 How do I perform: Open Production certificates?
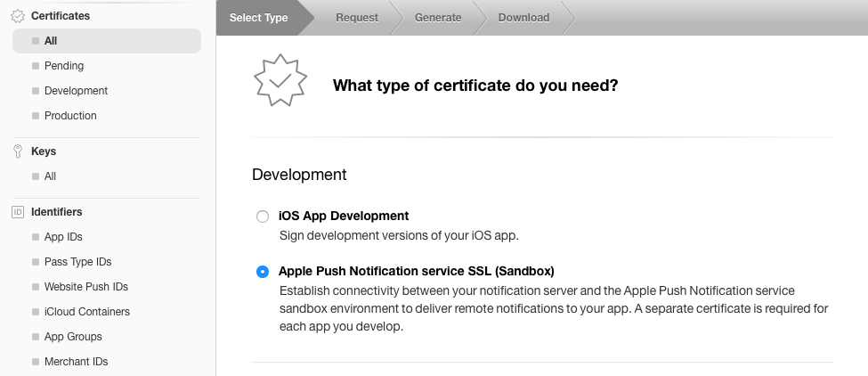[70, 116]
